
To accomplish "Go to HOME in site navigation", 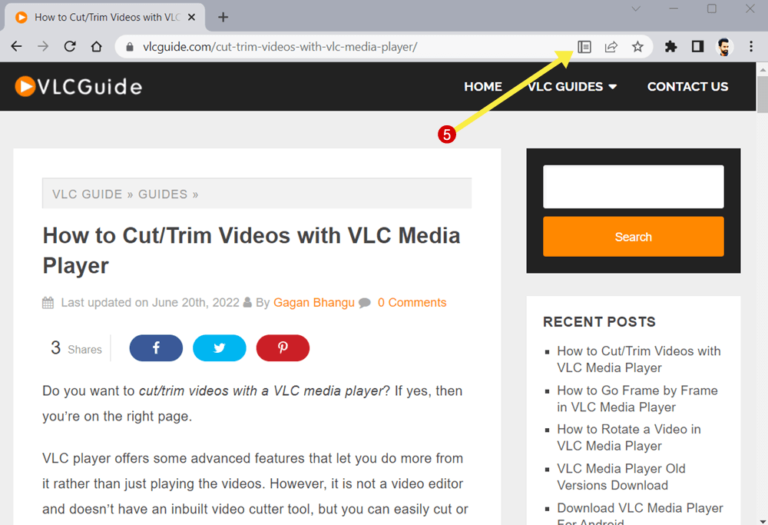I will (x=483, y=87).
